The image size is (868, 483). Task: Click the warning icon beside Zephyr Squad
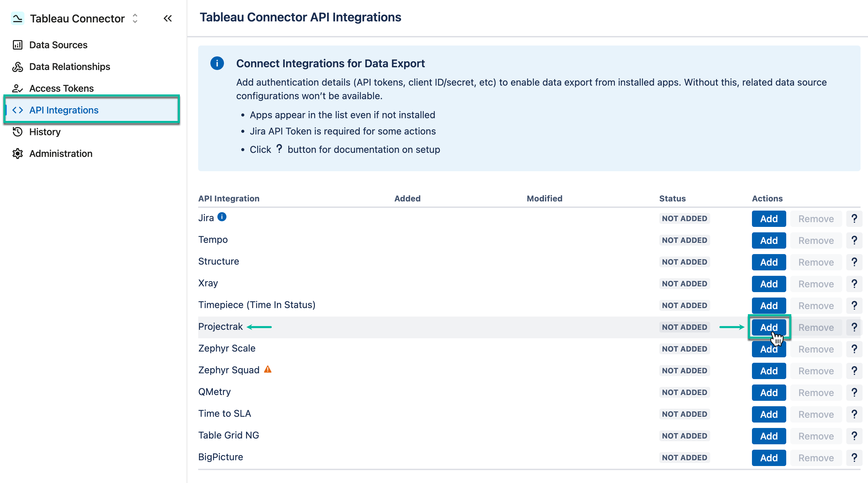(268, 370)
